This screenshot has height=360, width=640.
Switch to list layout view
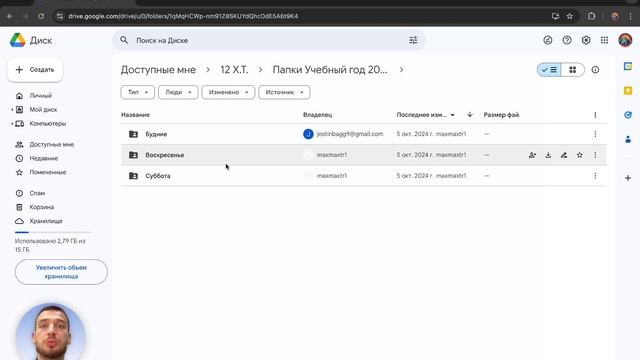(549, 70)
